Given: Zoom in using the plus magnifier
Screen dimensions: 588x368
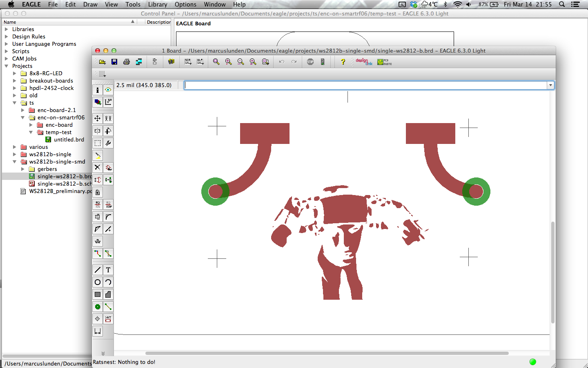Looking at the screenshot, I should click(229, 62).
